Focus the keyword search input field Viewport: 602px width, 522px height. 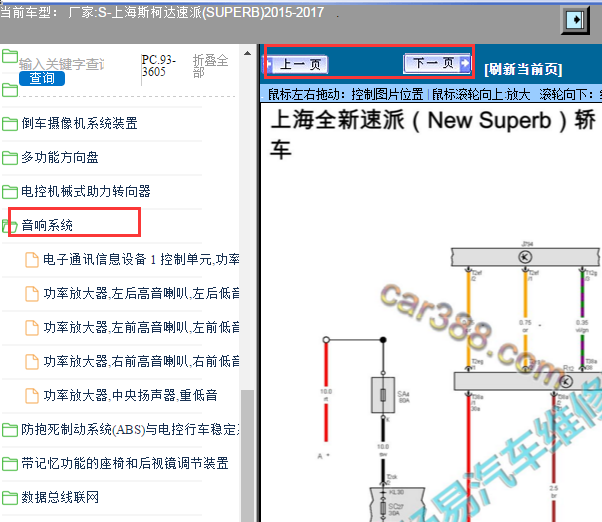click(61, 64)
